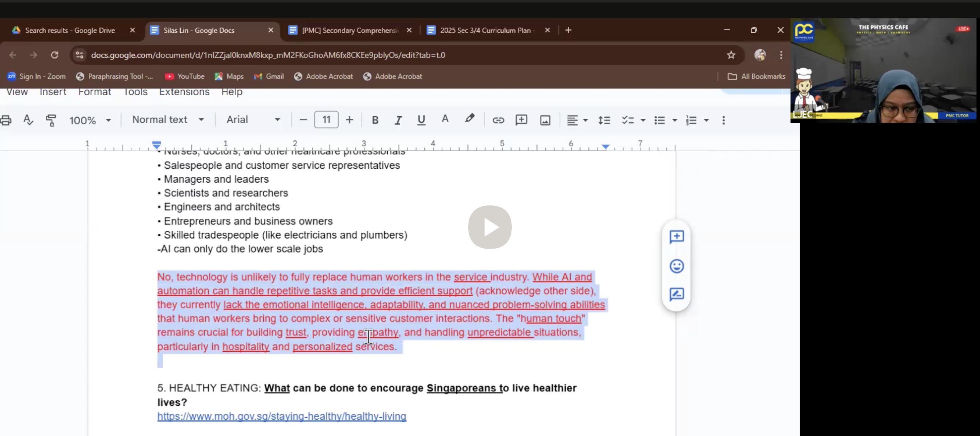Click Add comment icon in side panel
This screenshot has height=436, width=980.
pos(676,237)
